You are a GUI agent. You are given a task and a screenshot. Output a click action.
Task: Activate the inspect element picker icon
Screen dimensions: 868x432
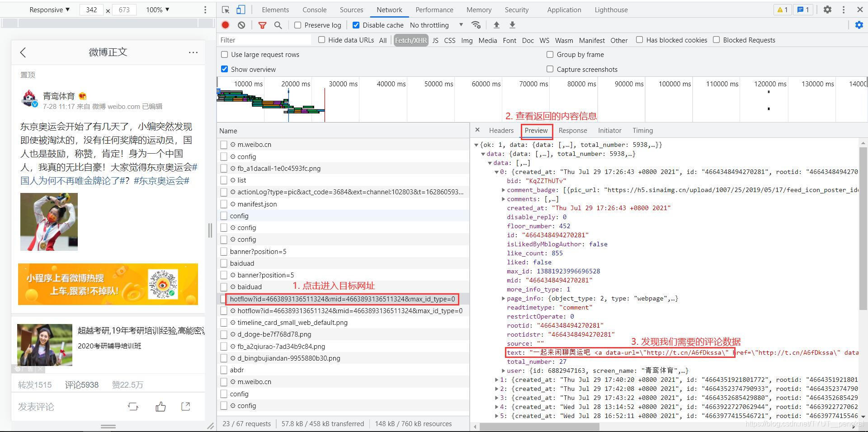click(x=226, y=9)
